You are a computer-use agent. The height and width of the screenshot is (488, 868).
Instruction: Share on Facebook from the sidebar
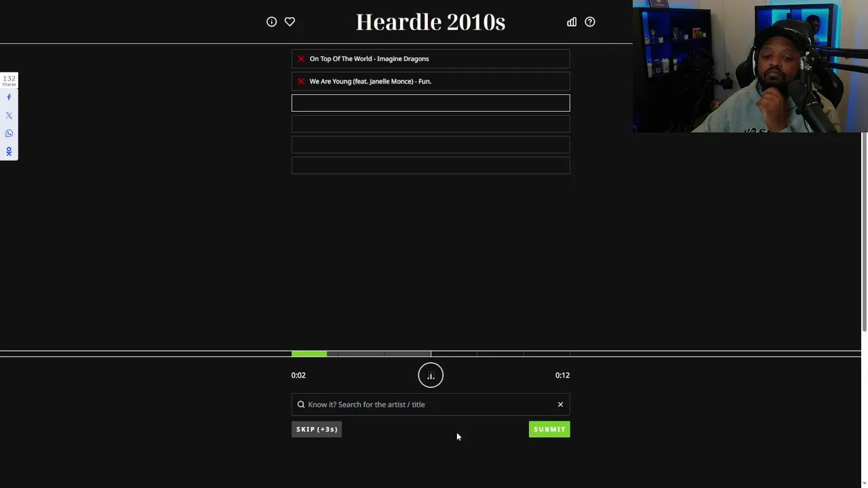(9, 98)
